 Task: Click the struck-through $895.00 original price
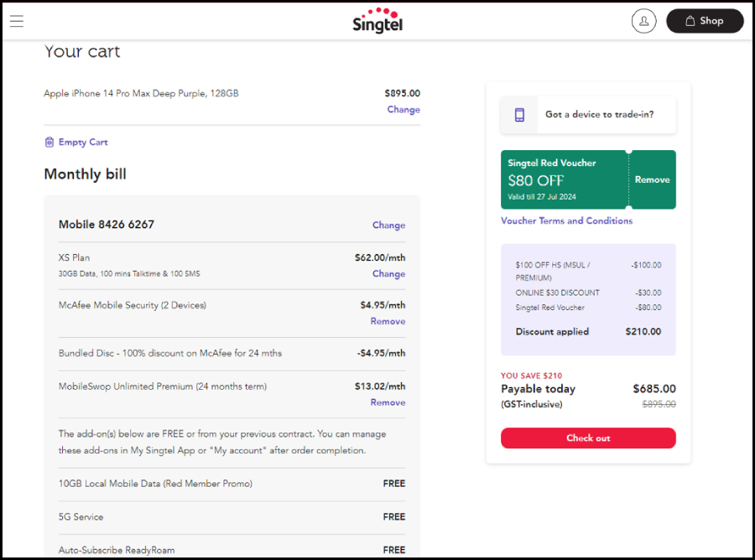point(659,404)
